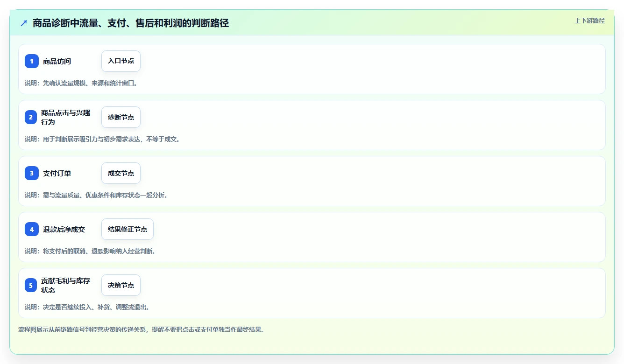Click the 贡献毛利与库存状态 step title
The image size is (624, 364).
(65, 285)
